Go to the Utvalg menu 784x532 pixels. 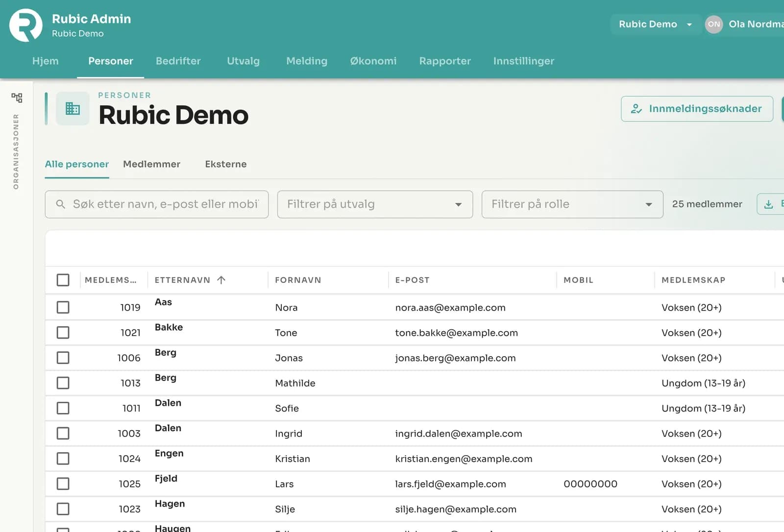coord(243,61)
